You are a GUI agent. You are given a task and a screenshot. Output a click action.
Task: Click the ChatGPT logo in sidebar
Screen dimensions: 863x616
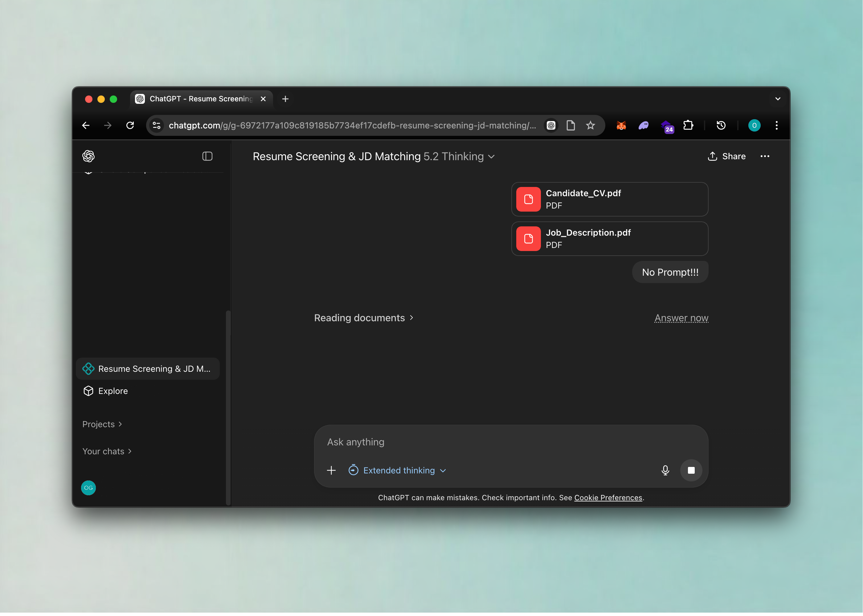(88, 156)
